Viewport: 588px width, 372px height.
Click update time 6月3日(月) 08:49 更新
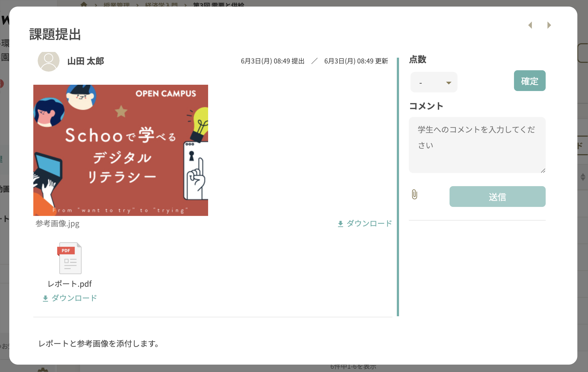pos(356,61)
